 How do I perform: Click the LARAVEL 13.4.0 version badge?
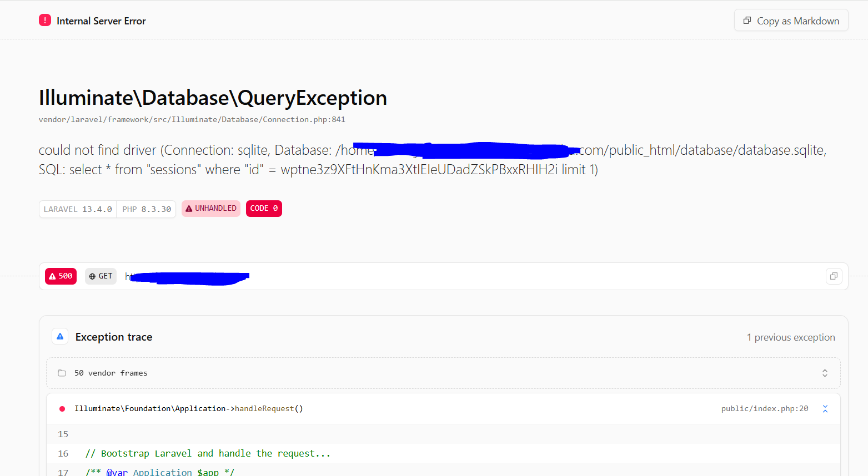coord(78,209)
